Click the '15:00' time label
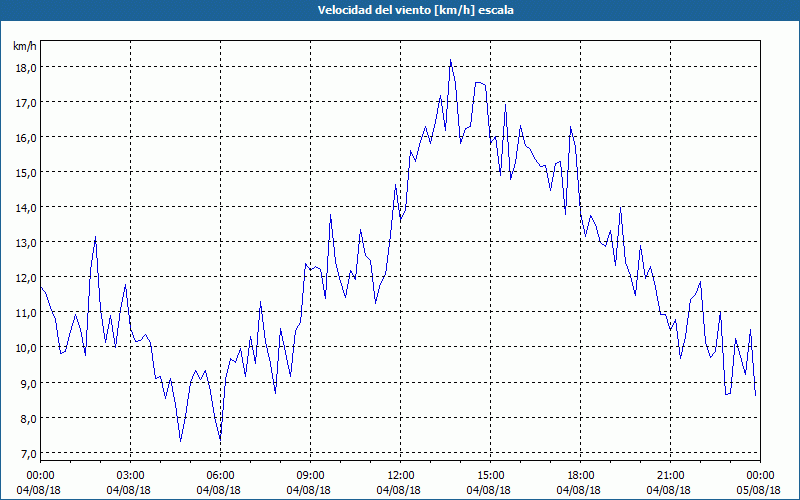This screenshot has height=500, width=800. 491,476
